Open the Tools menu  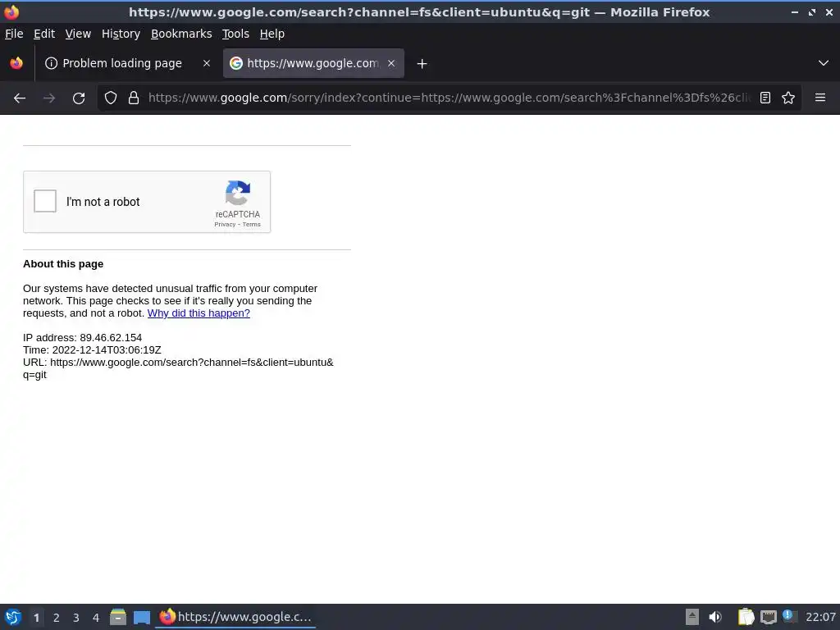coord(235,34)
